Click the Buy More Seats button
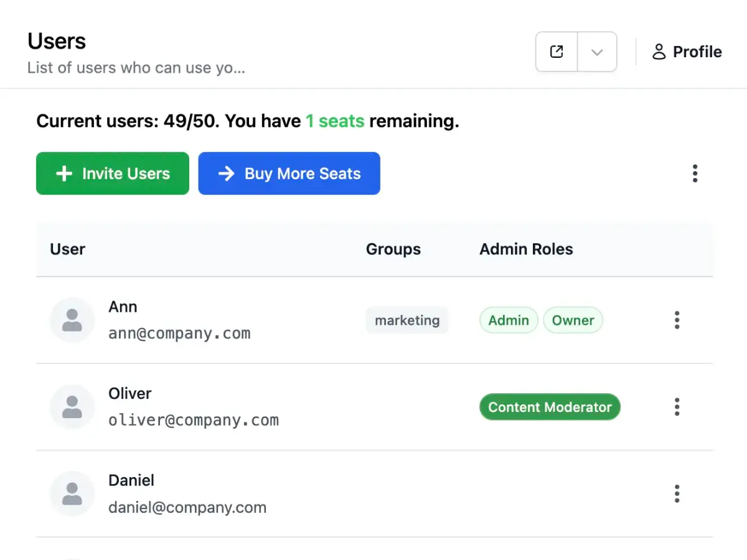 (x=289, y=174)
